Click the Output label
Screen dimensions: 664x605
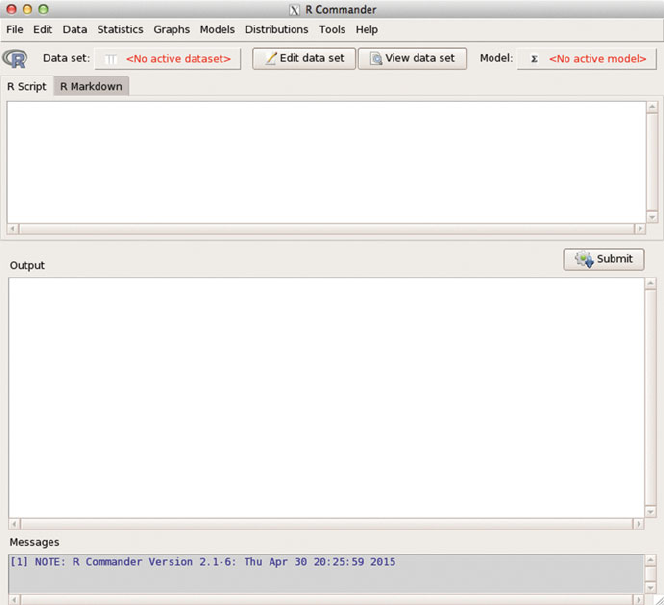click(27, 265)
